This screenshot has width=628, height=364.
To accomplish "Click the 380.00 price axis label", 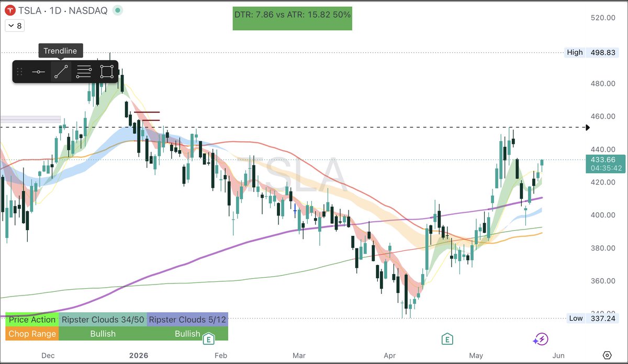I will coord(602,248).
